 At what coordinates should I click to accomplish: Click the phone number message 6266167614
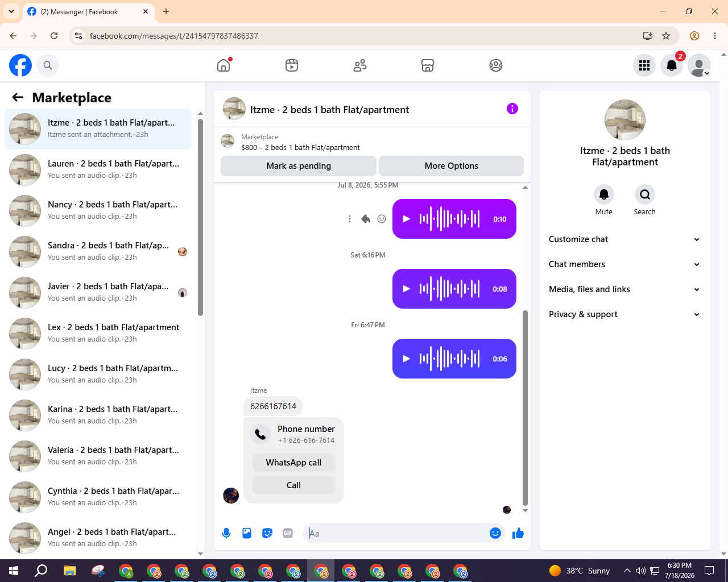pos(274,406)
